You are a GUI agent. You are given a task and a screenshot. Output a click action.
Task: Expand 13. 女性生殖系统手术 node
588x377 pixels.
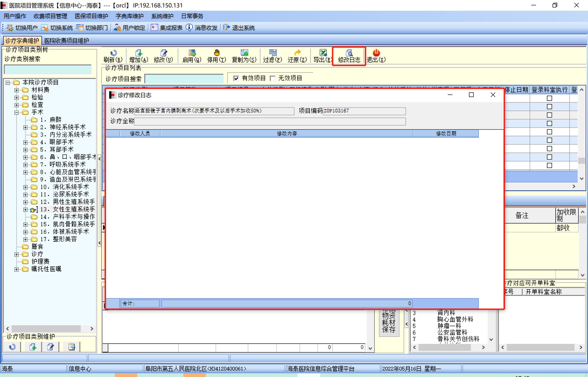coord(25,209)
